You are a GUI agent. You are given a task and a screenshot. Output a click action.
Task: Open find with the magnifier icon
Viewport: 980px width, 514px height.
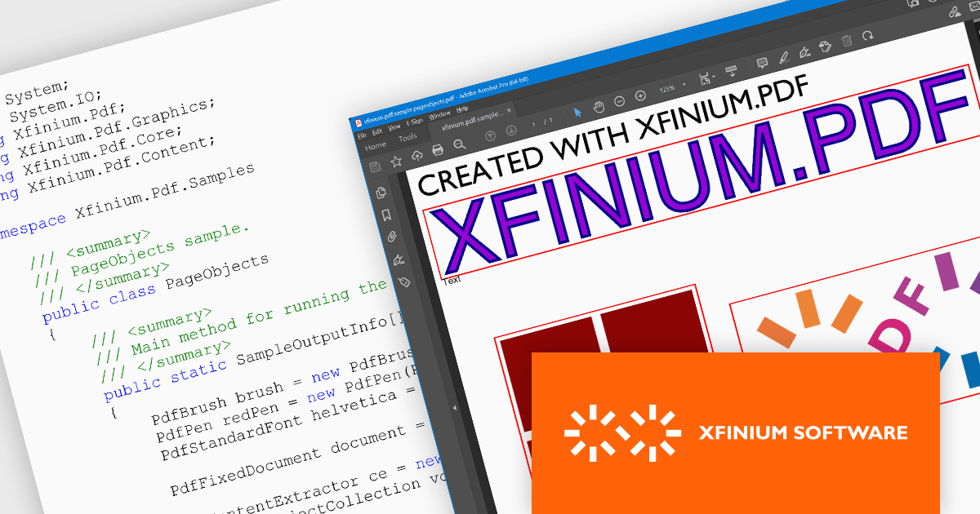point(460,144)
